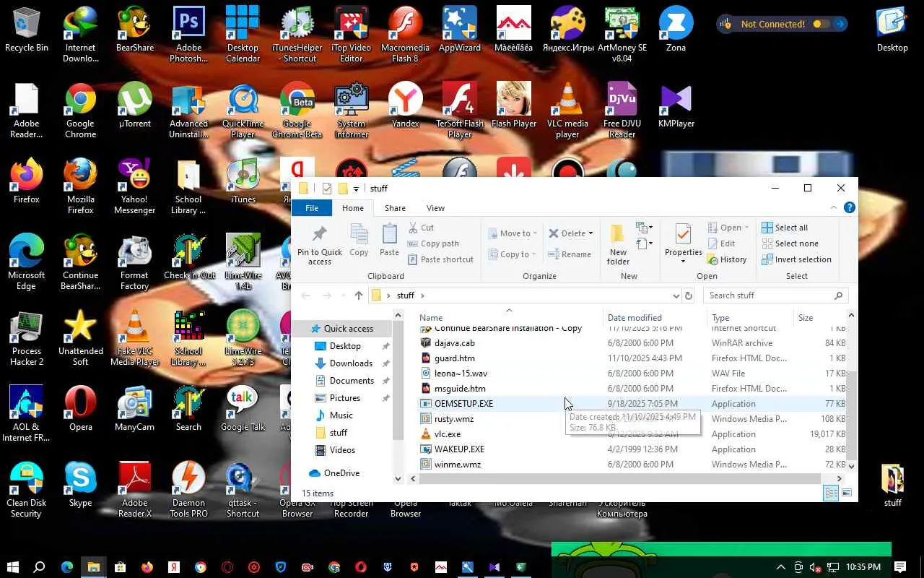Expand the New item dropdown
924x578 pixels.
click(x=645, y=228)
